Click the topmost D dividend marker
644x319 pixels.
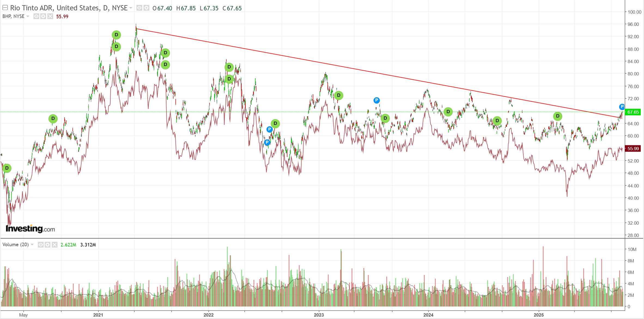click(x=116, y=35)
